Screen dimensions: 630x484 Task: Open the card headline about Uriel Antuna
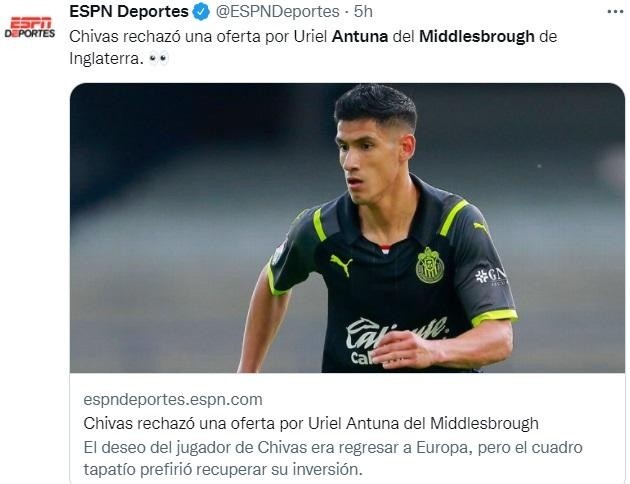[x=311, y=423]
